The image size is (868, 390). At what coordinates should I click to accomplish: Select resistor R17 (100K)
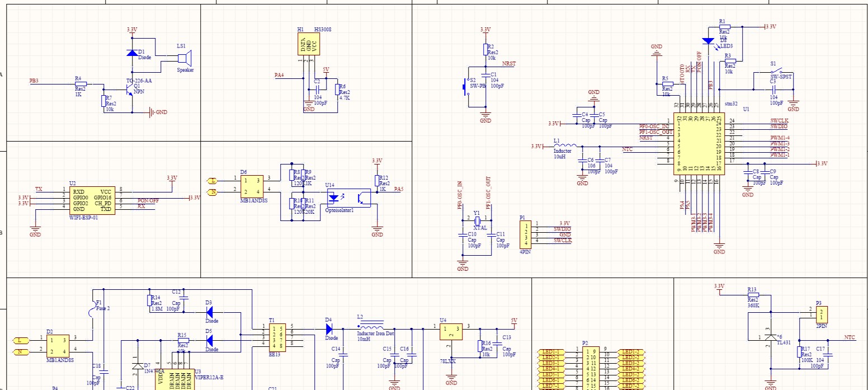799,351
